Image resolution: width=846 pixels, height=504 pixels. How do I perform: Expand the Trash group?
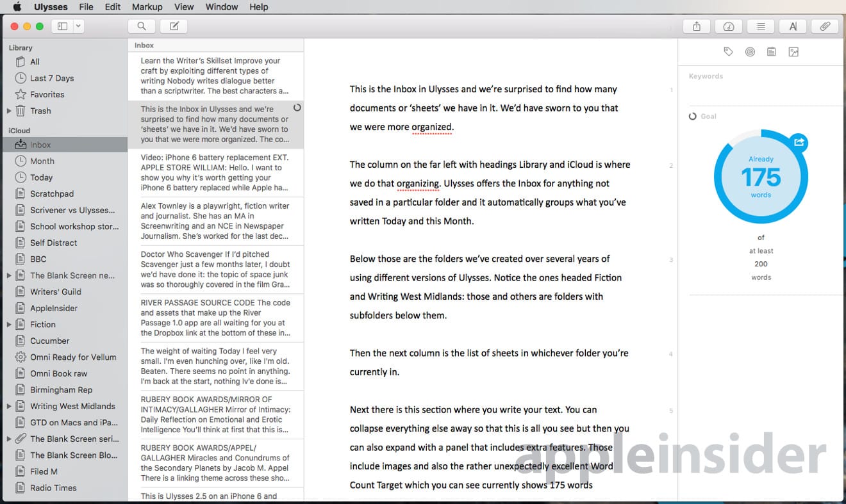[9, 111]
